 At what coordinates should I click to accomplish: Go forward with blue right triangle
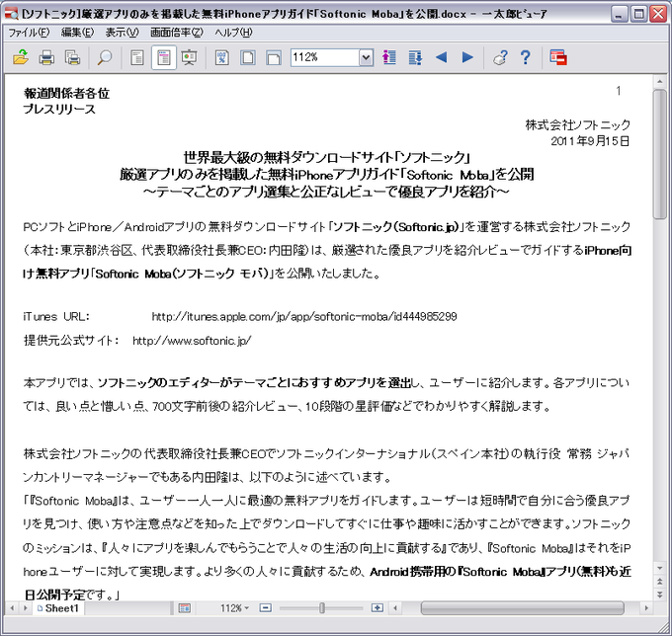tap(467, 57)
